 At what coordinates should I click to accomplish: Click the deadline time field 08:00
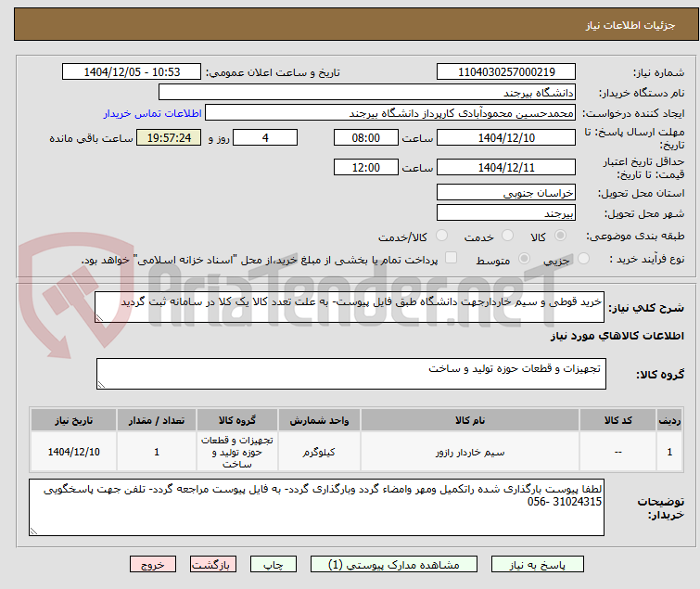click(x=365, y=137)
